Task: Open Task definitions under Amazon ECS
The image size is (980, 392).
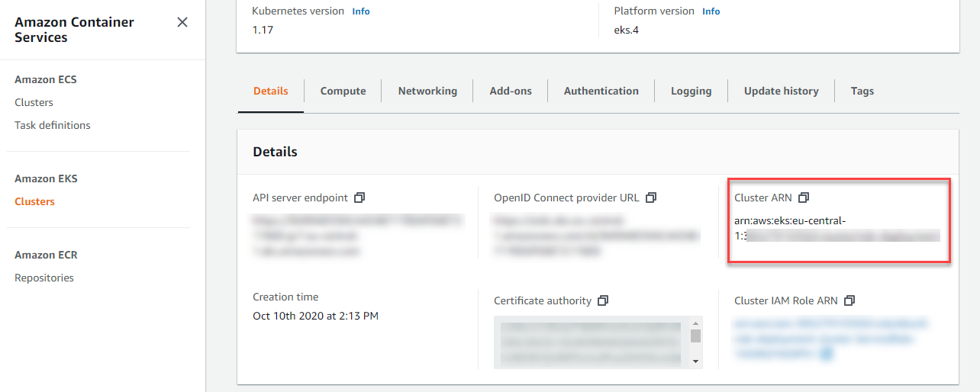Action: [53, 125]
